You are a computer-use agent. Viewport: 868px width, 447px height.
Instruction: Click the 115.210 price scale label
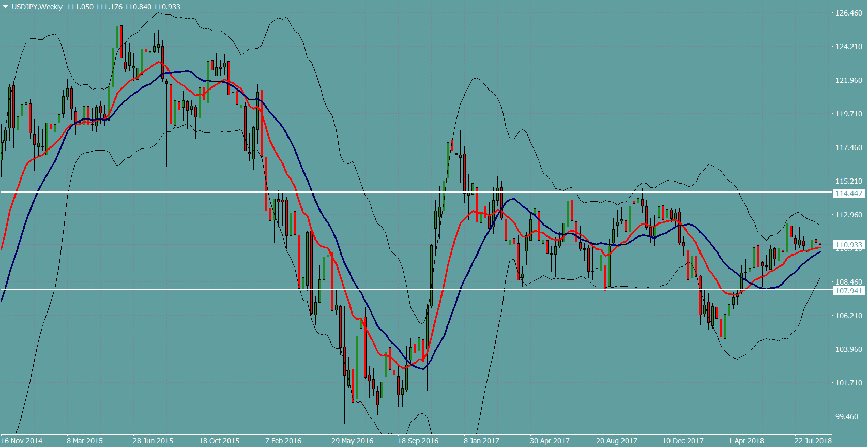[x=849, y=181]
